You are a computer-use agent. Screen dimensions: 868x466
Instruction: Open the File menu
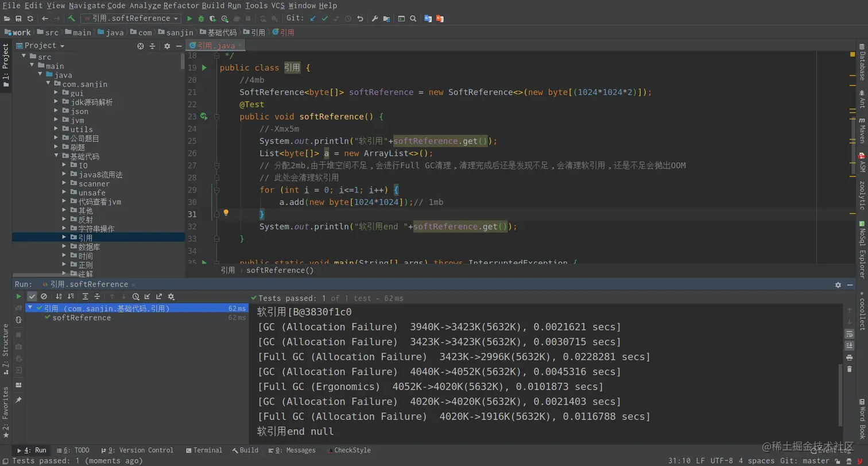click(11, 6)
